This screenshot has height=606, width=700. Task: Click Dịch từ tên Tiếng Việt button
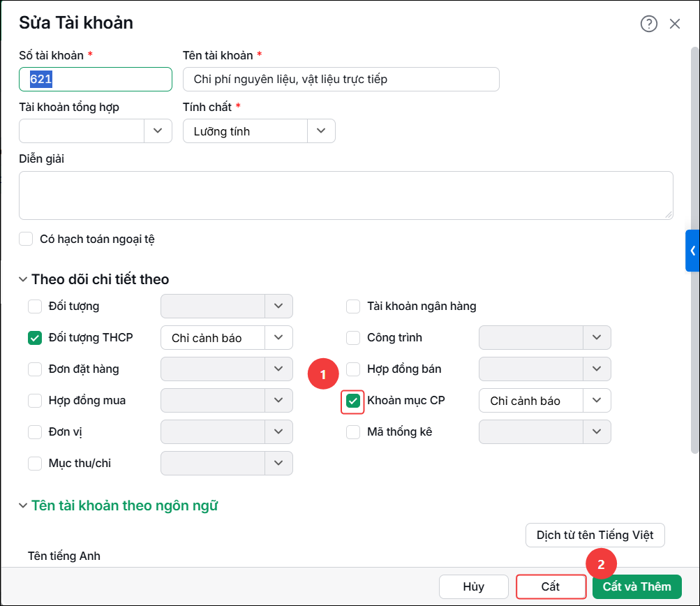pos(595,535)
